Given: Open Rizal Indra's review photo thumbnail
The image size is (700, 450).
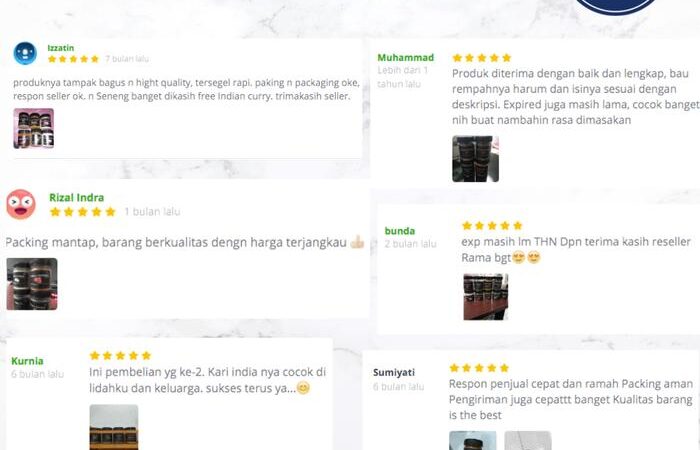Looking at the screenshot, I should pos(32,284).
